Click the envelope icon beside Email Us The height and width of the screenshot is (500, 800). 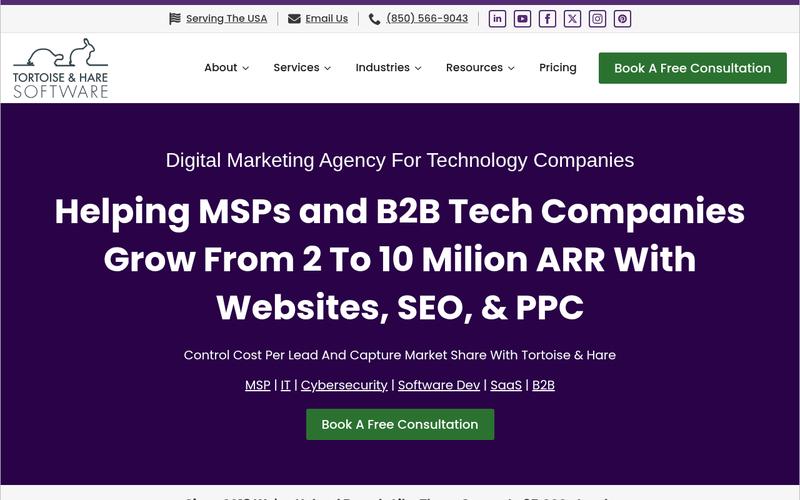[294, 19]
